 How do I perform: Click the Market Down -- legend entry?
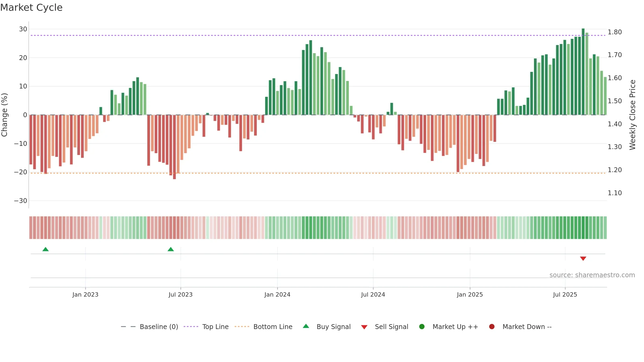pyautogui.click(x=520, y=327)
